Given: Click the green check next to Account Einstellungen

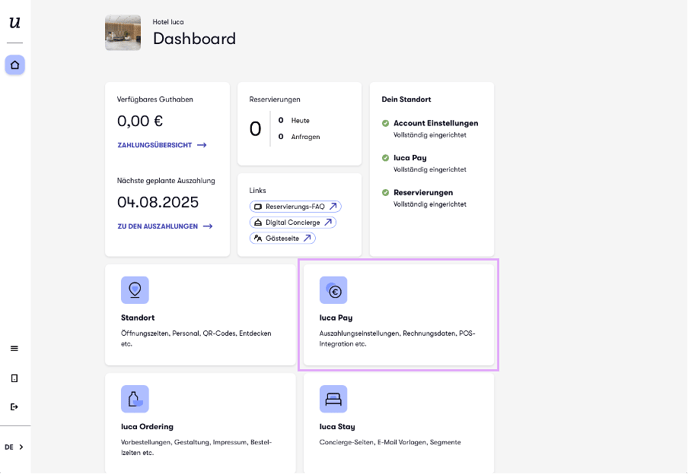Looking at the screenshot, I should [x=385, y=123].
